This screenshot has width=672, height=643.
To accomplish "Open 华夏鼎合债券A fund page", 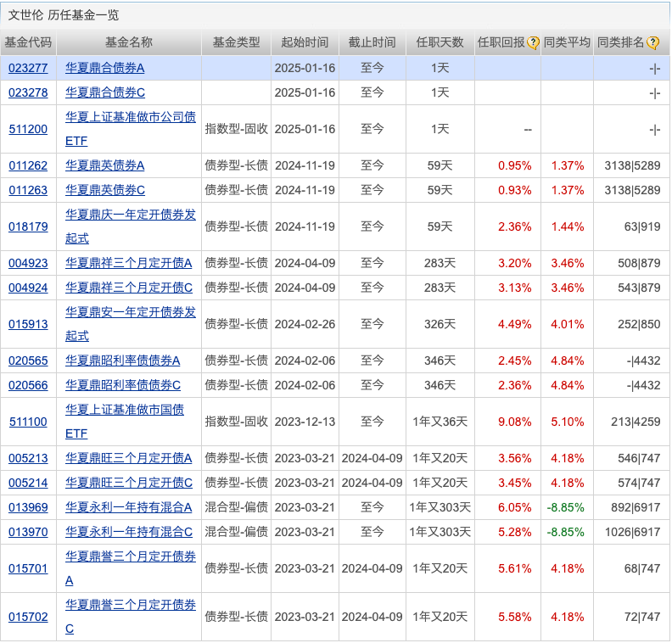I will tap(105, 68).
